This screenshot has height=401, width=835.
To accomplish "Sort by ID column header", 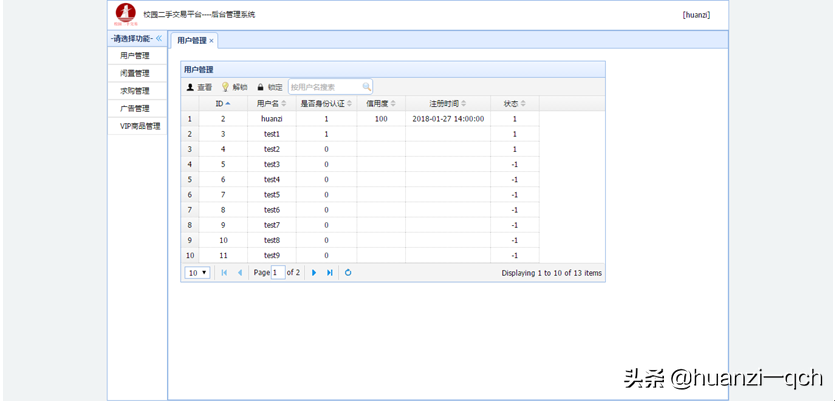I will (x=223, y=103).
